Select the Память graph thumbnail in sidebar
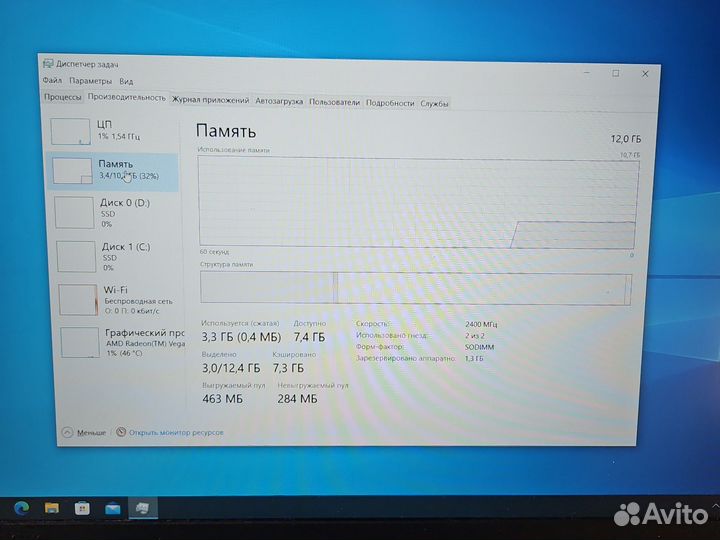The width and height of the screenshot is (720, 540). [72, 171]
